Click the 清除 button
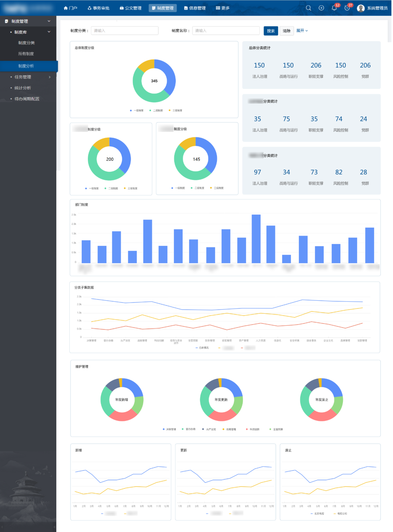The image size is (393, 532). (286, 31)
